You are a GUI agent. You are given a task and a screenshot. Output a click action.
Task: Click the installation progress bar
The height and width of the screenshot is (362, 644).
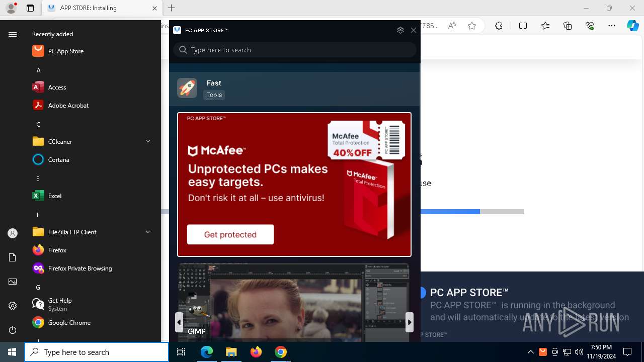tap(472, 212)
